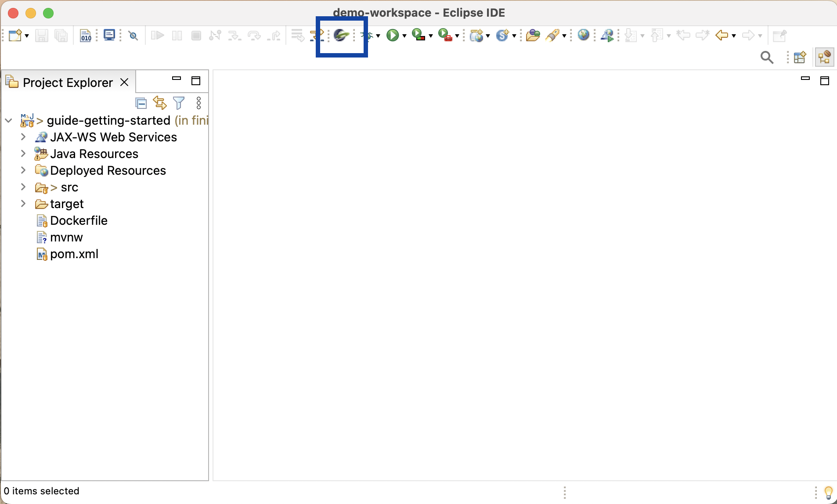Click the Coverage launch icon
This screenshot has width=837, height=504.
point(418,35)
